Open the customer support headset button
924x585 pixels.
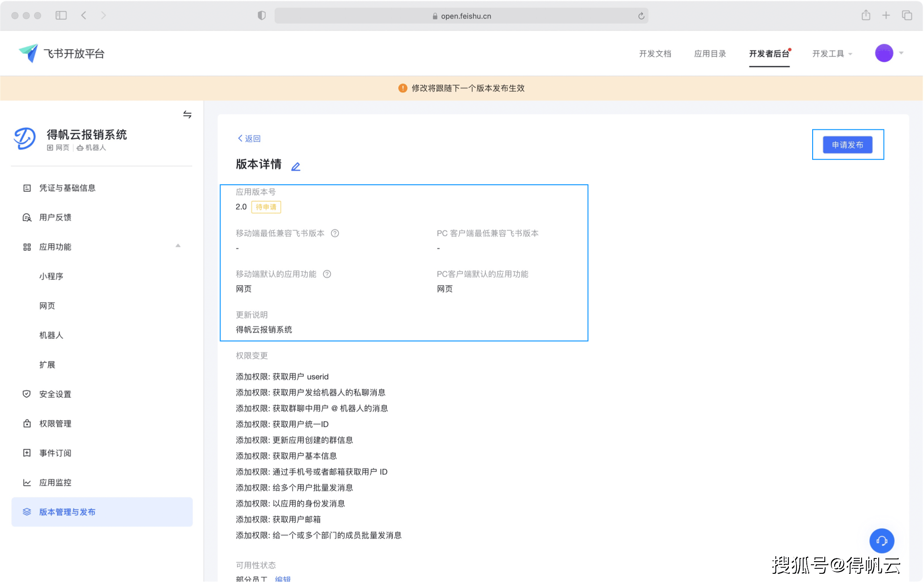882,541
